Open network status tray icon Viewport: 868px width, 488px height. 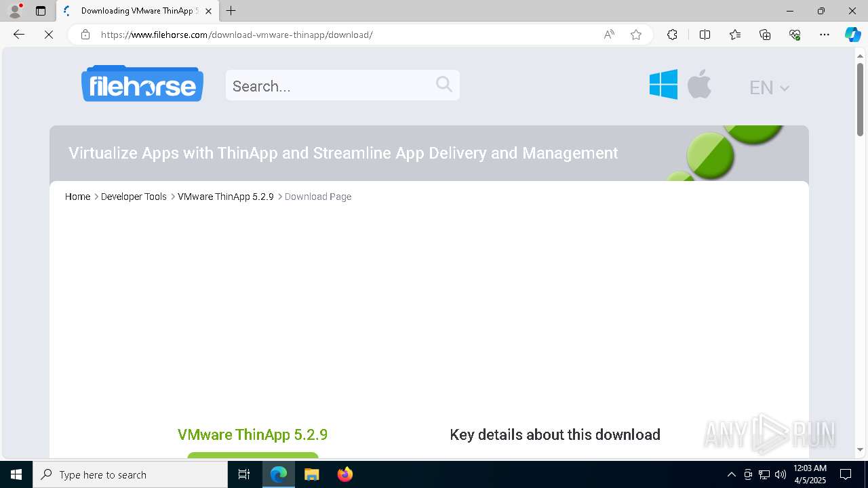[x=764, y=474]
